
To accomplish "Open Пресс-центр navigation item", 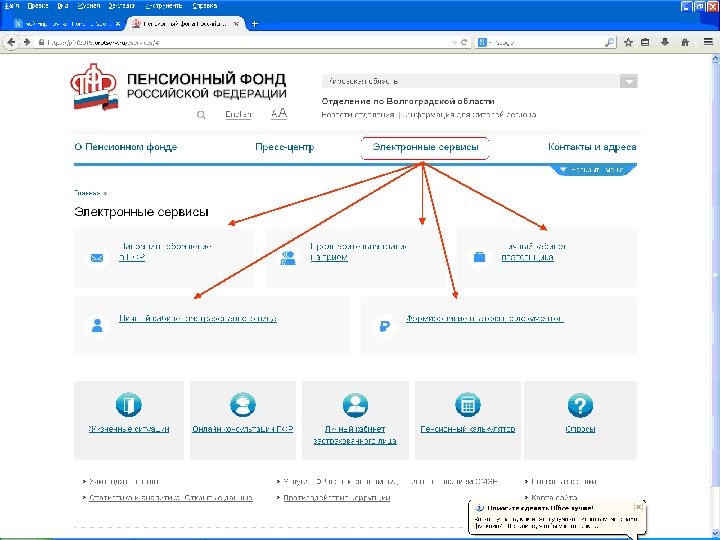I will pos(285,147).
